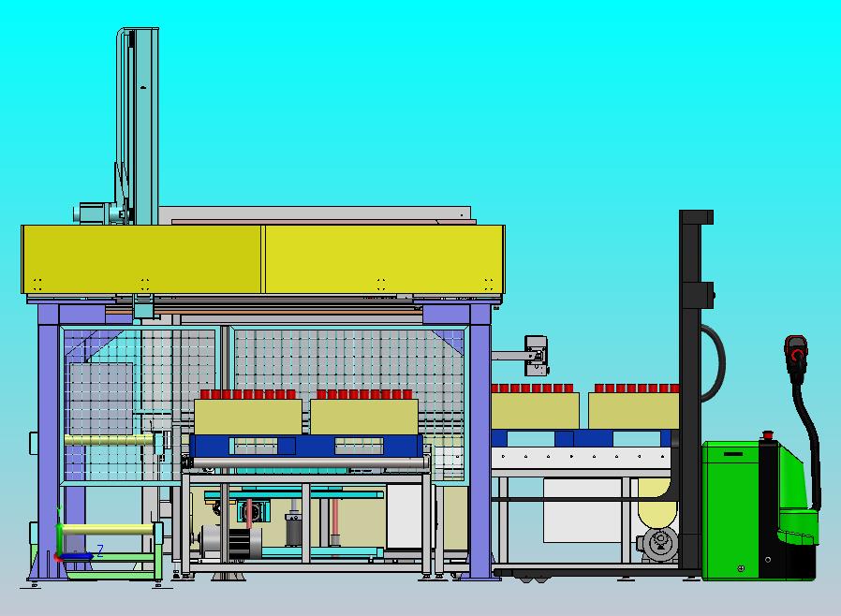Click the sensor bracket mounted outside the cell
The image size is (841, 616).
click(536, 356)
